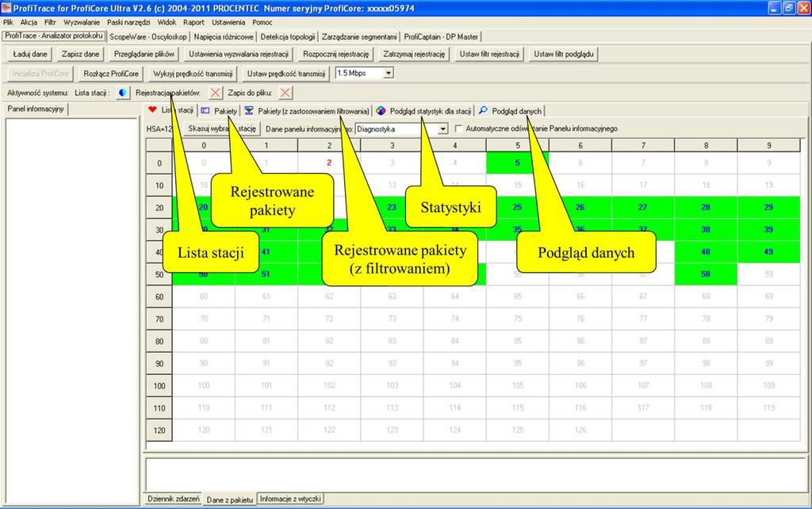
Task: Switch to Dane z pakietu bottom tab
Action: [229, 499]
